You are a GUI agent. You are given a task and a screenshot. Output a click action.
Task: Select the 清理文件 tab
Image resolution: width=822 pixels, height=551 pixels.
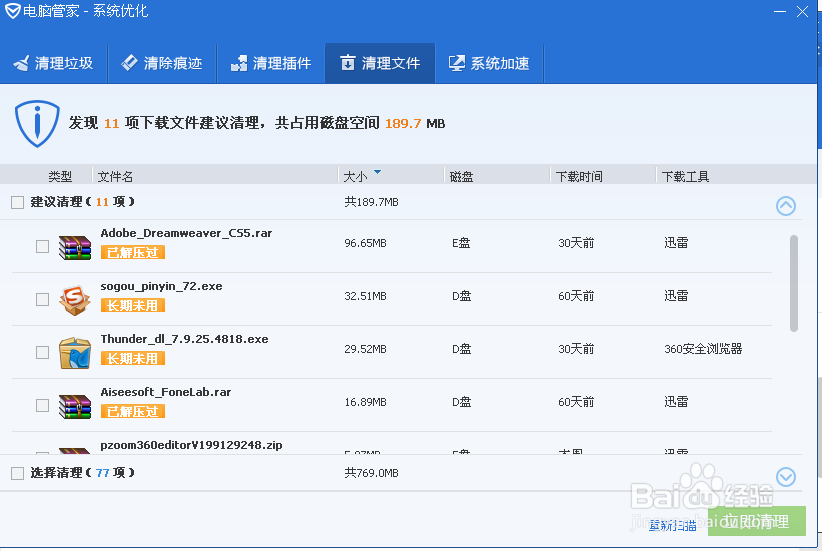tap(380, 63)
